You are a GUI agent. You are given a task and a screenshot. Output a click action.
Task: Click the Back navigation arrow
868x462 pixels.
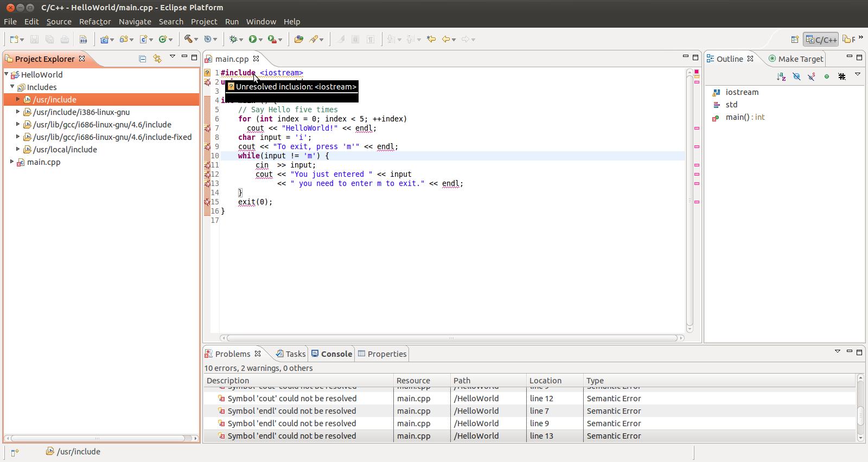point(446,39)
